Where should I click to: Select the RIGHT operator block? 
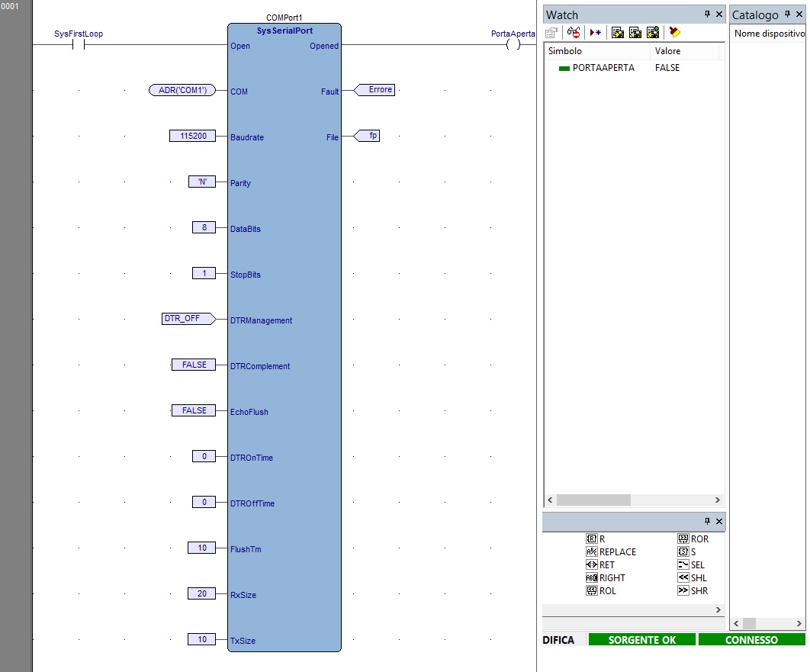[x=606, y=577]
